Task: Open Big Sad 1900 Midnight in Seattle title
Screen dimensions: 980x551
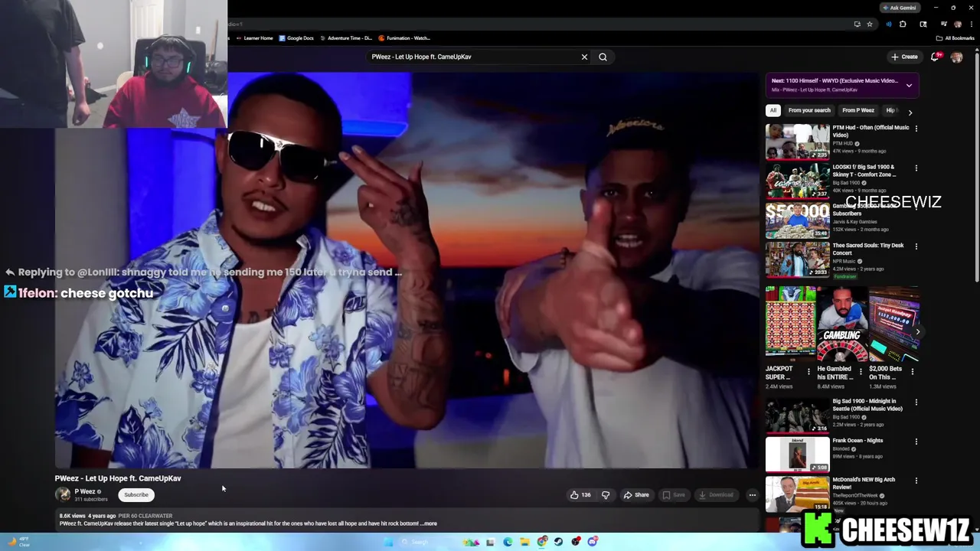Action: coord(867,405)
